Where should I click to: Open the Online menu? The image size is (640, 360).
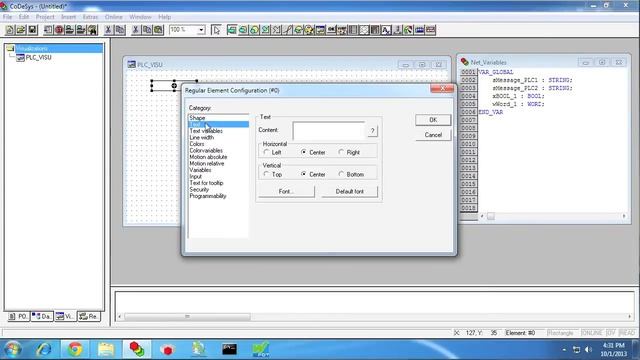[x=113, y=17]
